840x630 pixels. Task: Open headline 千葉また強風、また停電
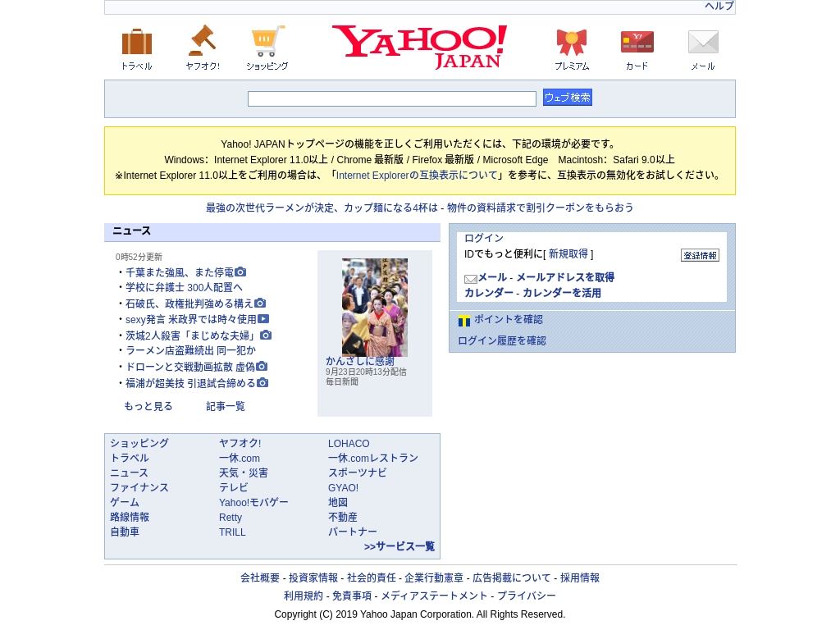click(x=180, y=272)
